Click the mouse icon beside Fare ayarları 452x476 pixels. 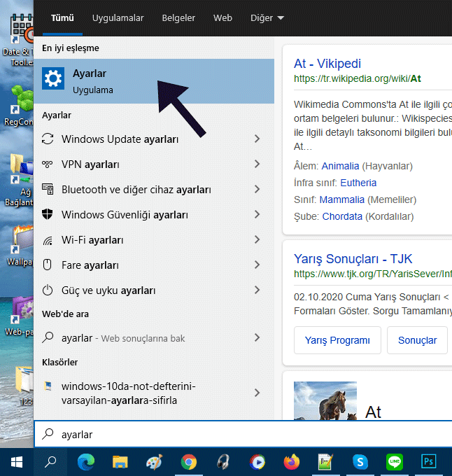(48, 265)
